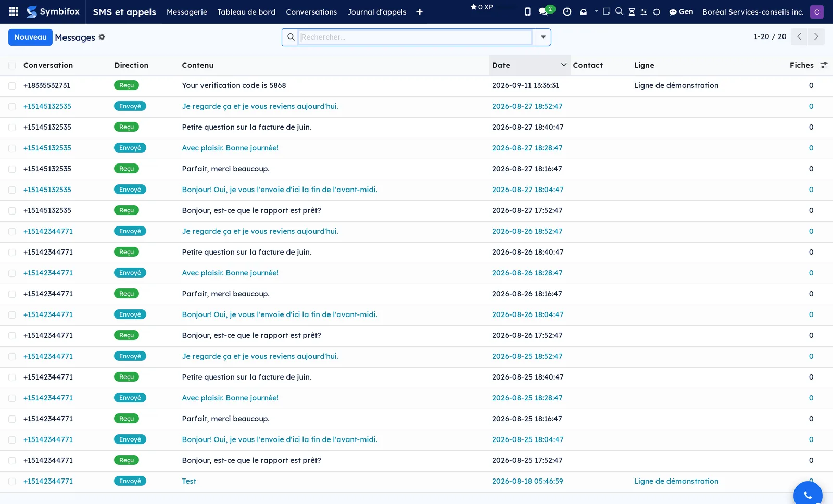This screenshot has height=504, width=833.
Task: Click the gear icon next to Messages
Action: tap(102, 37)
